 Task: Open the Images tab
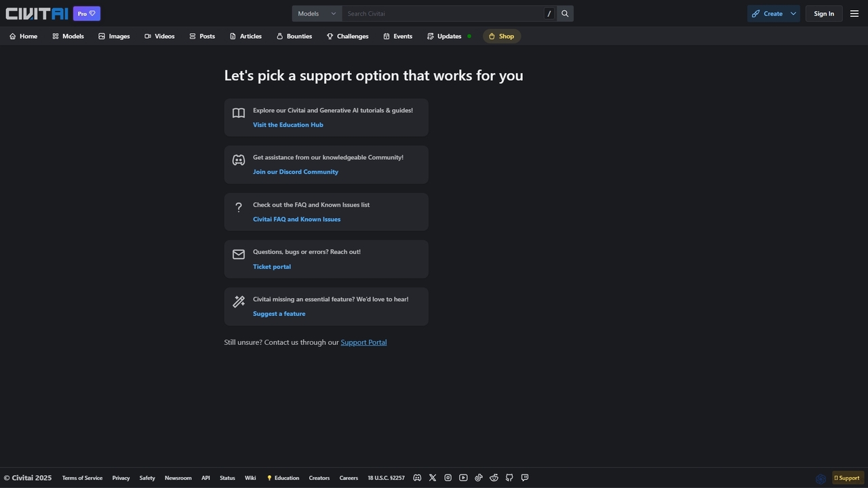pos(114,36)
